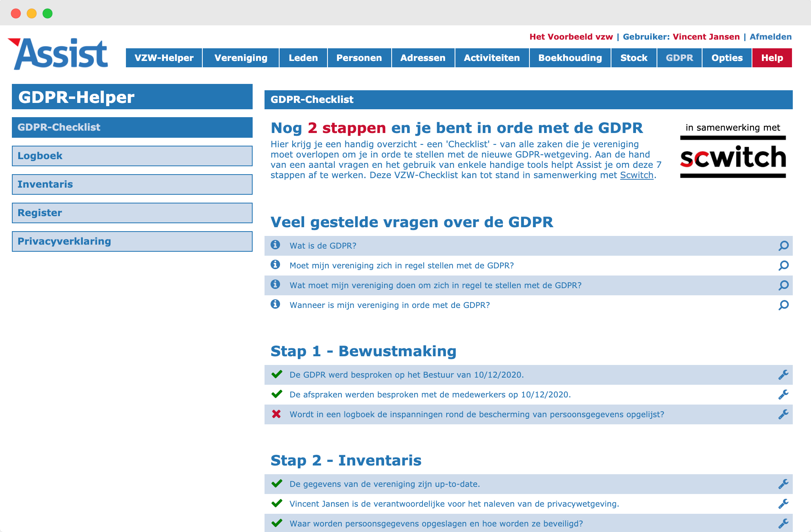The width and height of the screenshot is (811, 532).
Task: Open Inventaris in the sidebar
Action: (132, 184)
